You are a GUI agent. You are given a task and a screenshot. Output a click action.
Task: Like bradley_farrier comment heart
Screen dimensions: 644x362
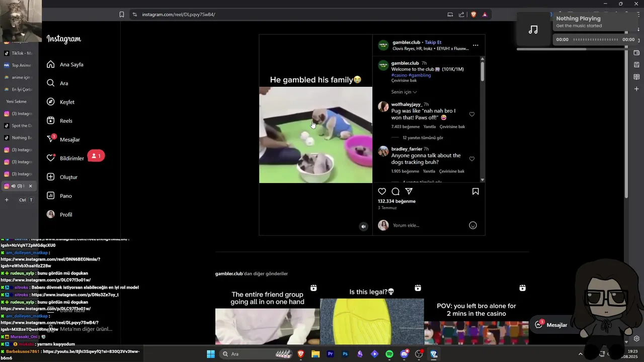pyautogui.click(x=472, y=159)
